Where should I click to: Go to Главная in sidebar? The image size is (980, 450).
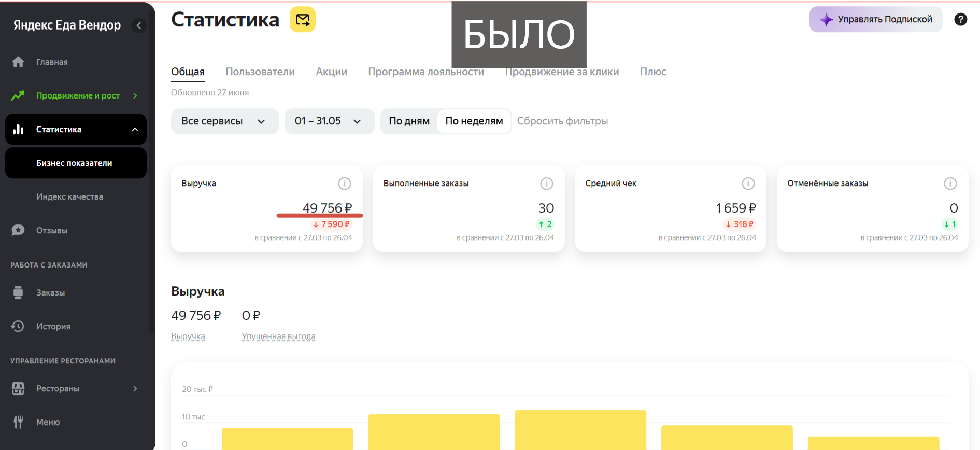point(52,62)
